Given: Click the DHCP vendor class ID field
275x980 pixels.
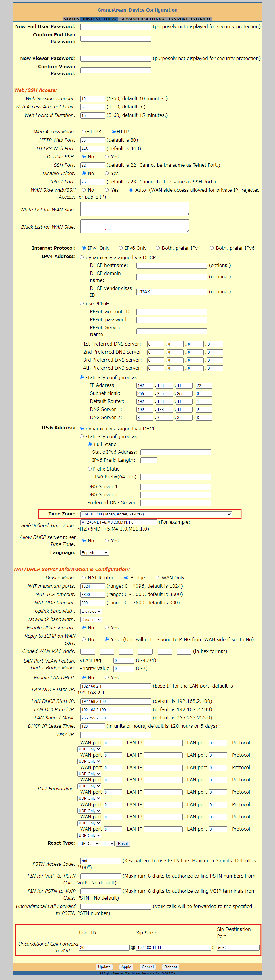Looking at the screenshot, I should click(x=172, y=292).
